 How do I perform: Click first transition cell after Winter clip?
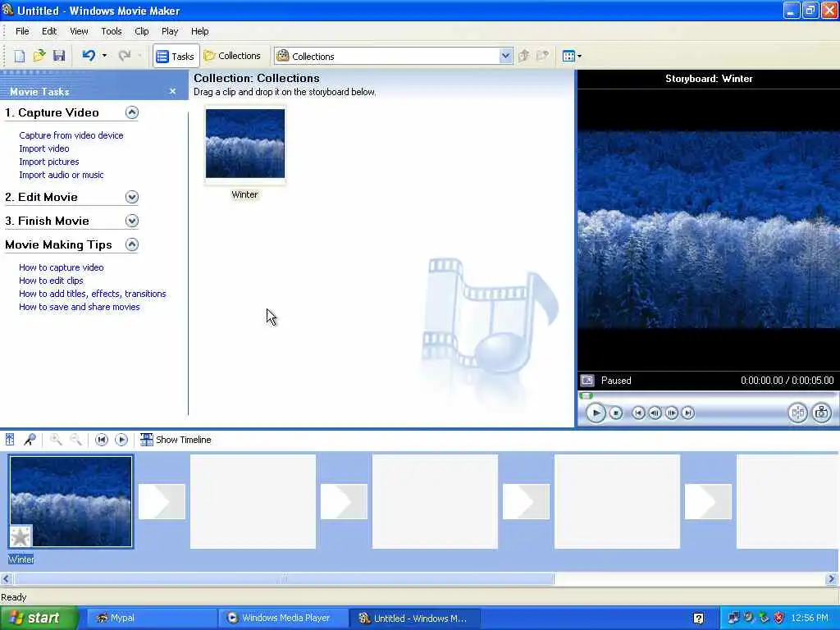pyautogui.click(x=162, y=501)
